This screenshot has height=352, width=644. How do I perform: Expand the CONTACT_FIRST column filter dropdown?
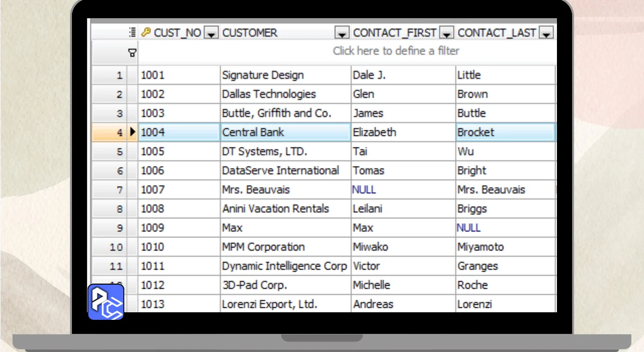(447, 33)
